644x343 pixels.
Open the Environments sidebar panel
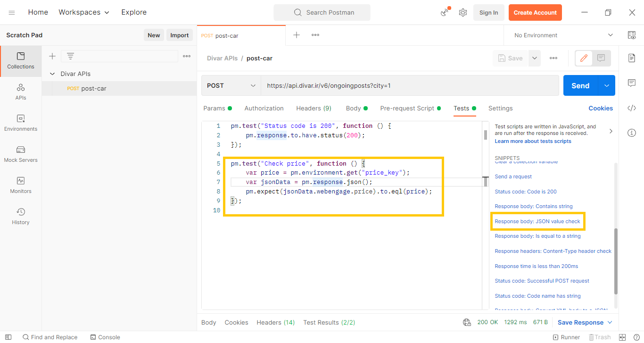[x=21, y=123]
